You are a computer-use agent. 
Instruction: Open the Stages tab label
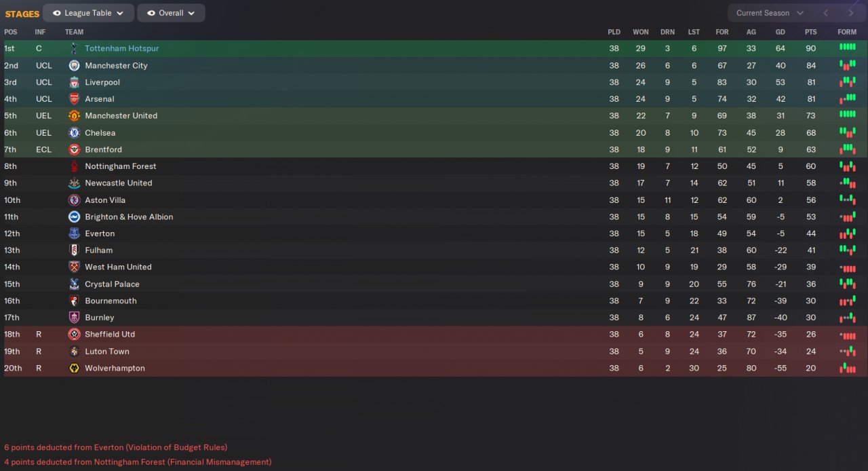22,14
